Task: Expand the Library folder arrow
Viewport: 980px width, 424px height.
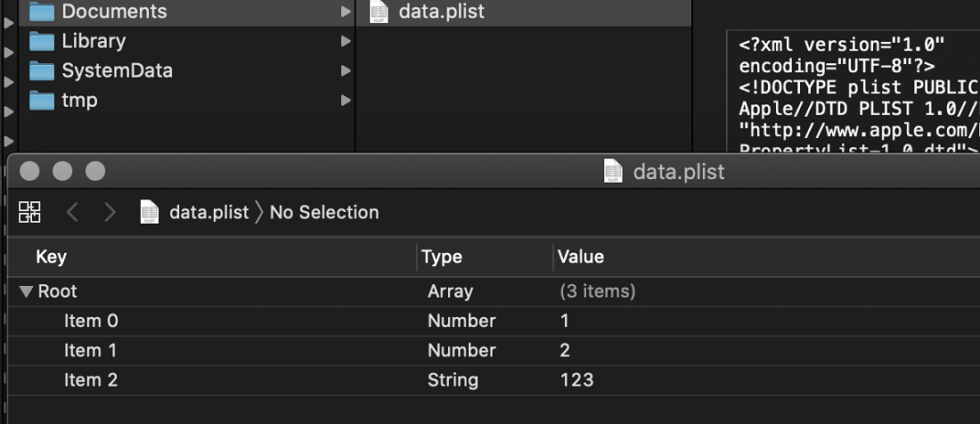Action: pos(346,41)
